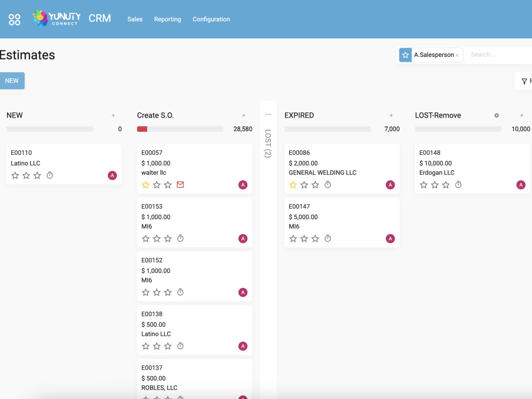The width and height of the screenshot is (532, 399).
Task: Click the CRM app title
Action: click(100, 18)
